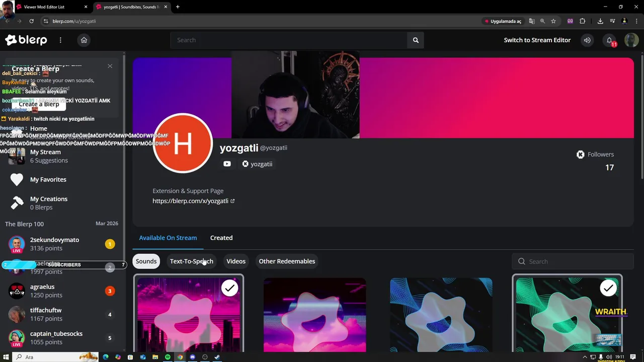This screenshot has width=644, height=362.
Task: Open the page translate icon
Action: 531,21
